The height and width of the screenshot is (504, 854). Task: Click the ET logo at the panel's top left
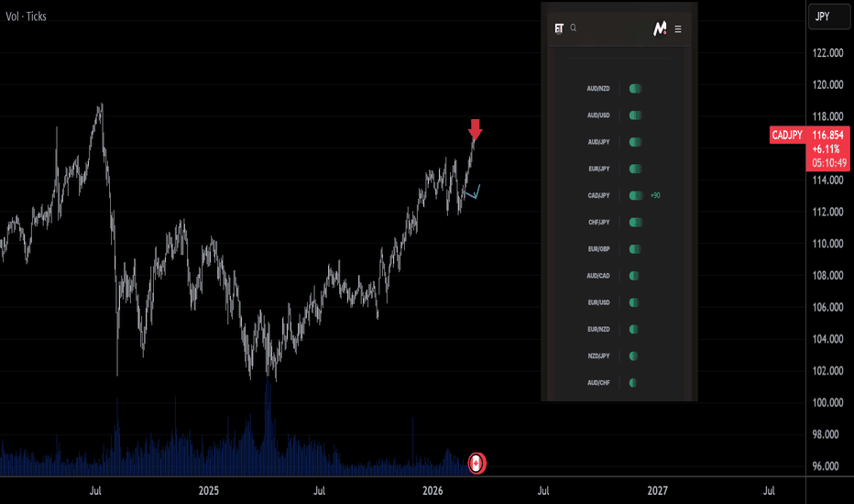coord(558,28)
